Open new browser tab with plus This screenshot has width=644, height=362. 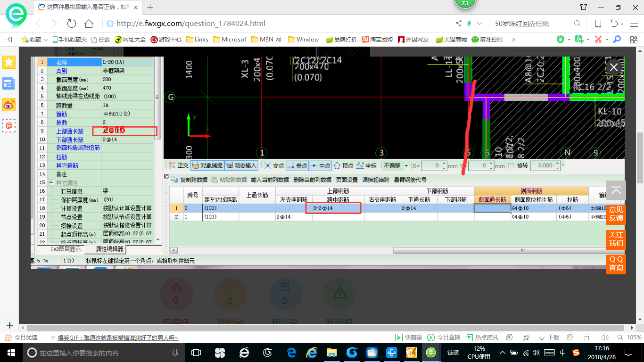tap(150, 7)
